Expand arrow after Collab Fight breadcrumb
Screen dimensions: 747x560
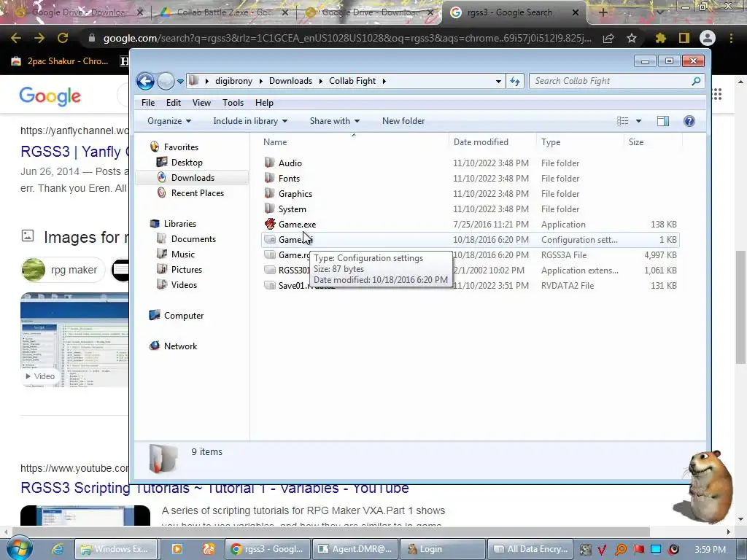coord(384,81)
